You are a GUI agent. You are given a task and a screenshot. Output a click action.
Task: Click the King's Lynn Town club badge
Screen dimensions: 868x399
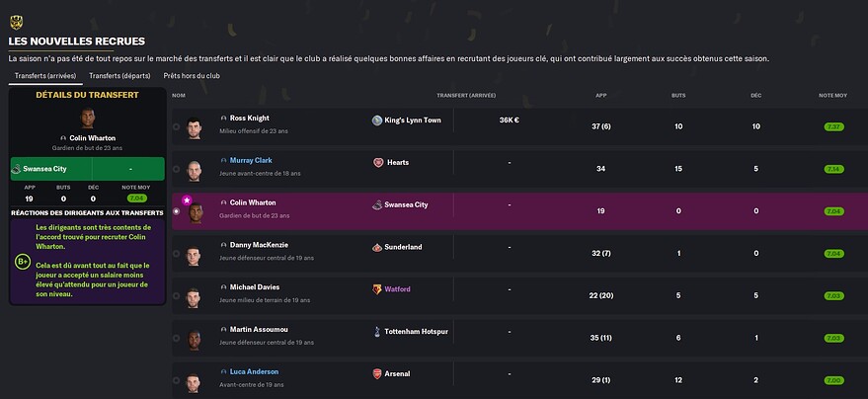tap(377, 120)
